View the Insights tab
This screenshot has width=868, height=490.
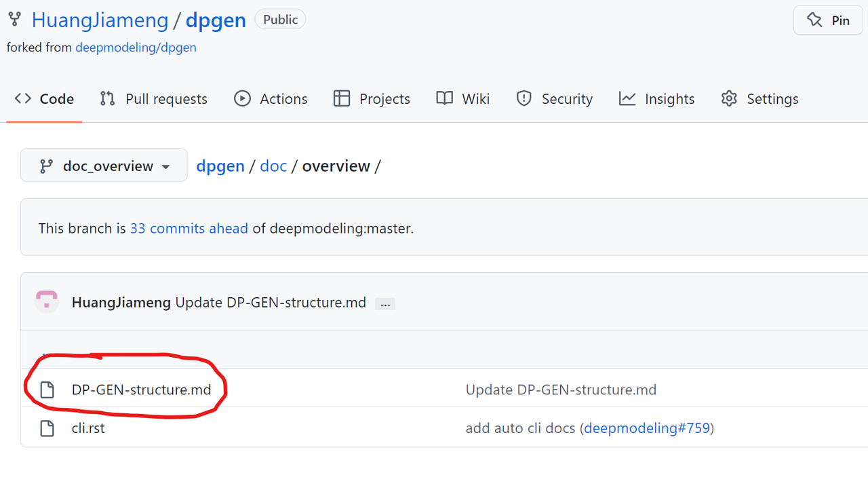pos(657,99)
